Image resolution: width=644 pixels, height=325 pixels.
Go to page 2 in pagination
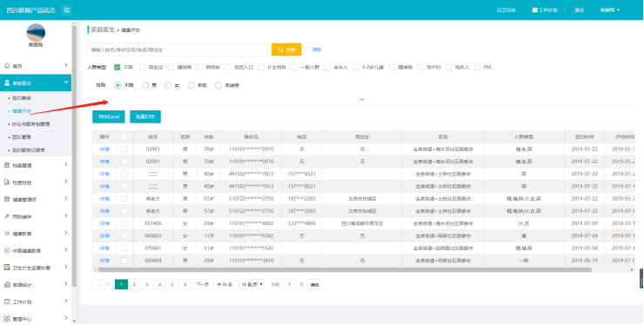(134, 284)
